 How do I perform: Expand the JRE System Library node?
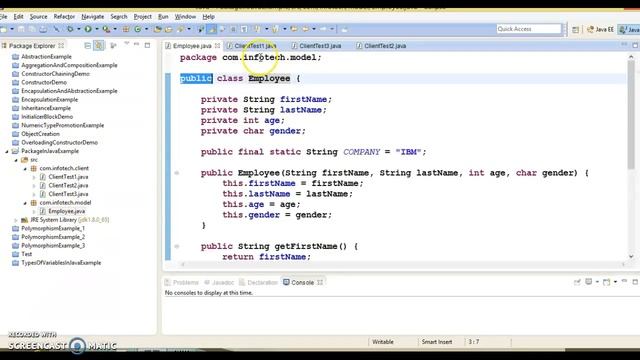[16, 220]
